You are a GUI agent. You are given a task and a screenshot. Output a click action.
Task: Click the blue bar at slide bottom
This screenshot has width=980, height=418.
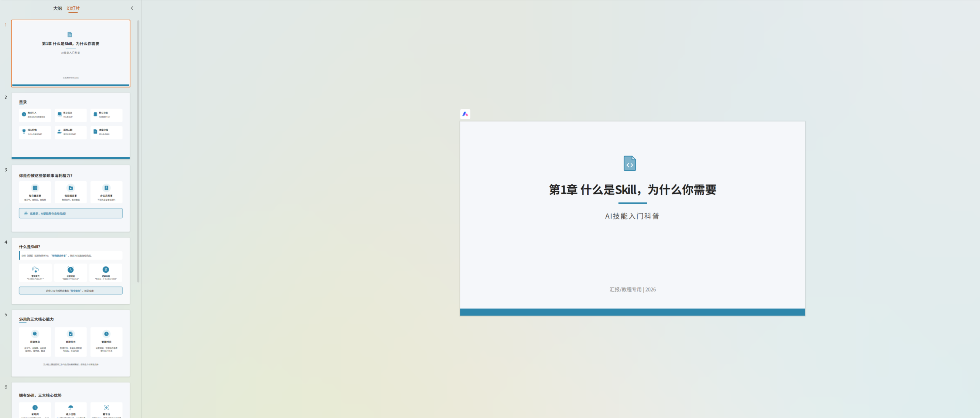(x=632, y=312)
